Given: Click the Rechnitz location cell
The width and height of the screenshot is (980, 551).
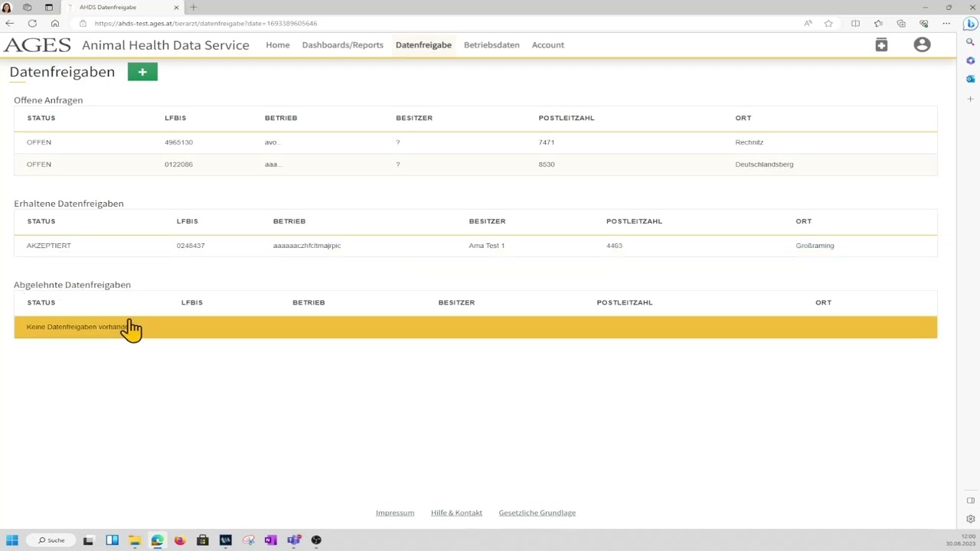Looking at the screenshot, I should point(749,142).
